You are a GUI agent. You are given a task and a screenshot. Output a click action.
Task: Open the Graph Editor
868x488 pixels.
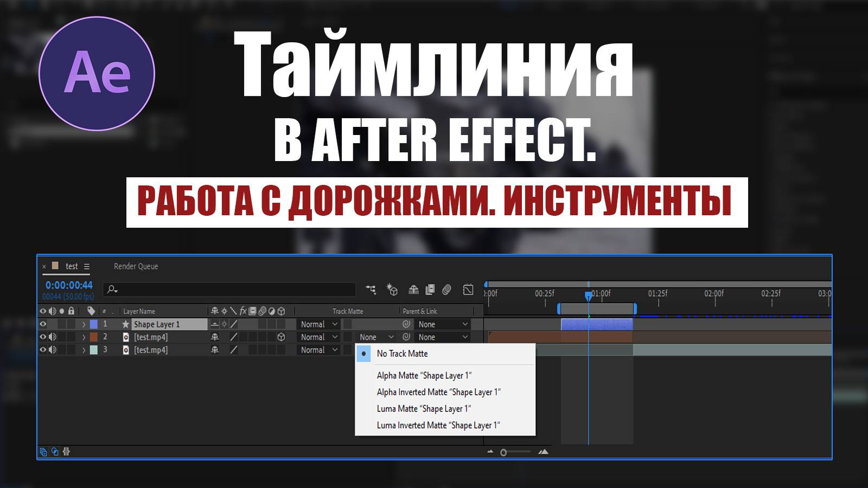coord(467,290)
